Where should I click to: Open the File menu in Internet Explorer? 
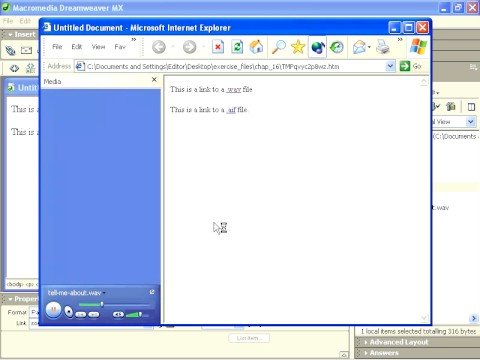pyautogui.click(x=57, y=47)
